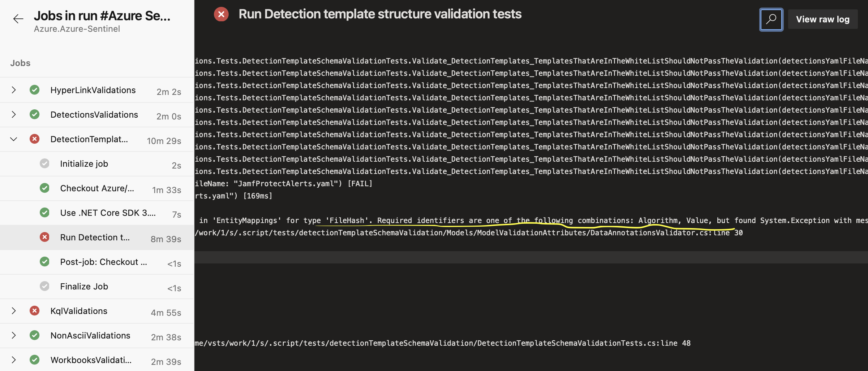Screen dimensions: 868x371
Task: Expand the HyperLinkValidations job
Action: click(x=14, y=90)
